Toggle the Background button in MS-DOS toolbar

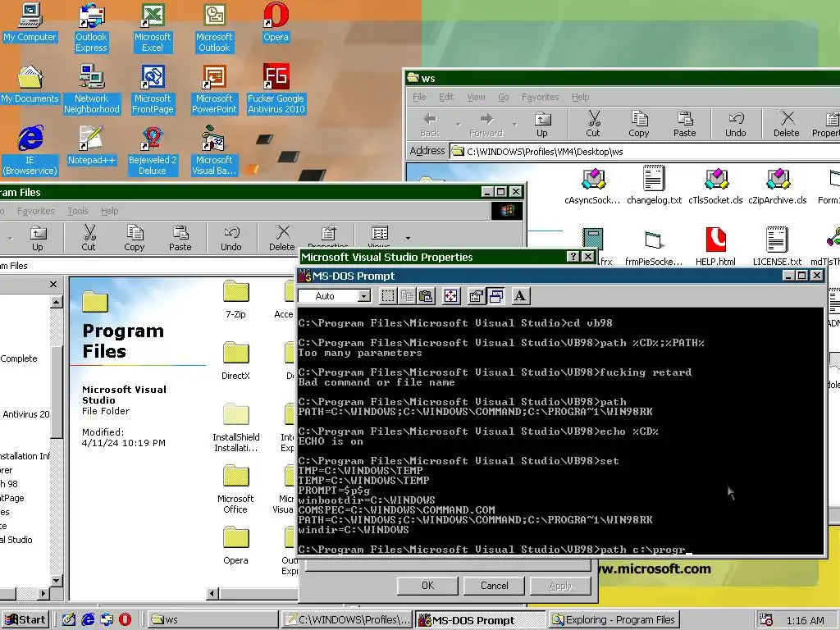click(496, 295)
